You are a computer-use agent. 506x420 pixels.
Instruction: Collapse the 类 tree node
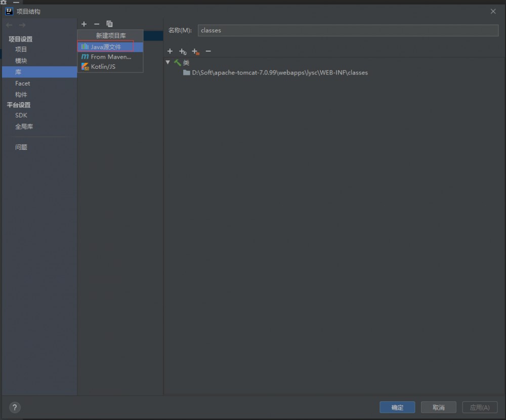(168, 62)
